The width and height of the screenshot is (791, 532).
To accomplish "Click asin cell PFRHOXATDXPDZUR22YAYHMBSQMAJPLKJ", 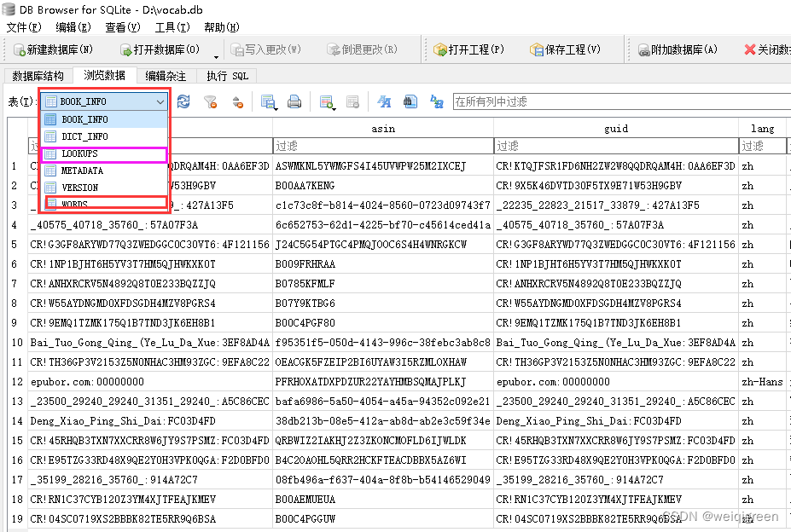I will pos(383,382).
